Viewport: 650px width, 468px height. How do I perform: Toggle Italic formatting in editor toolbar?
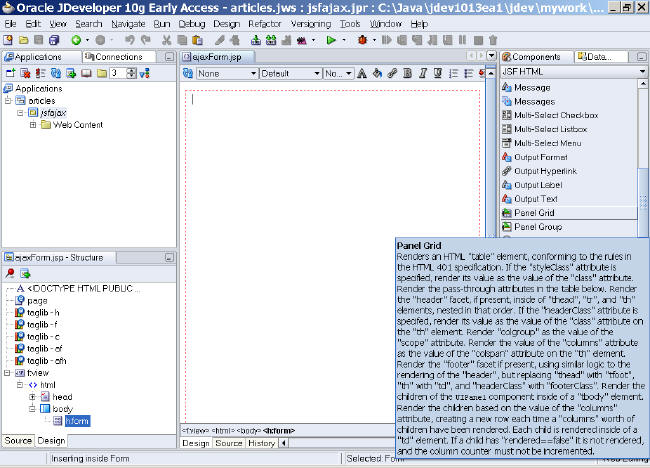coord(423,73)
